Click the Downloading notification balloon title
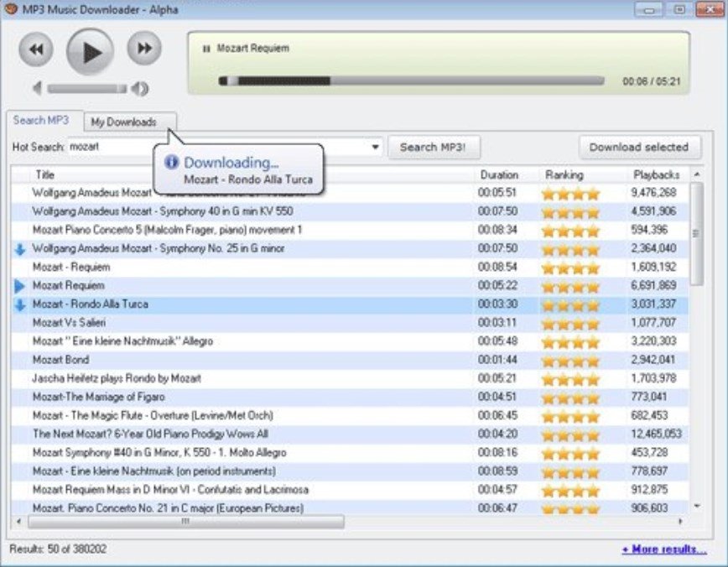The height and width of the screenshot is (567, 728). [x=231, y=163]
